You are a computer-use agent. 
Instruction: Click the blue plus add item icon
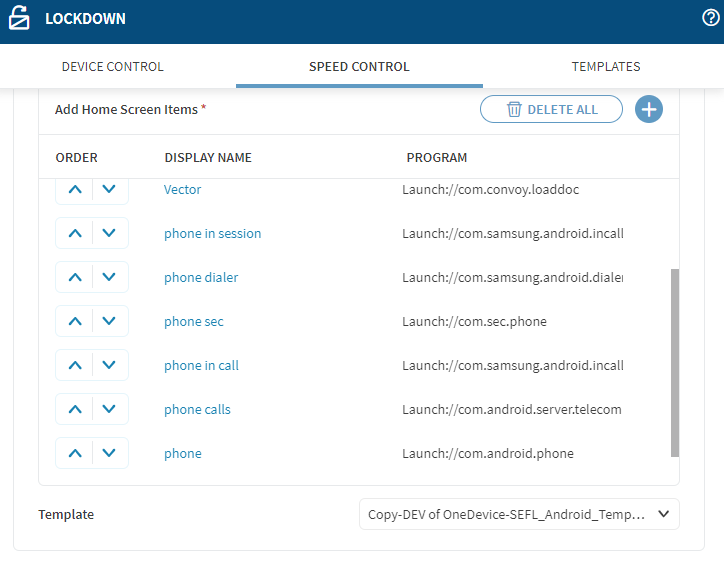point(649,109)
